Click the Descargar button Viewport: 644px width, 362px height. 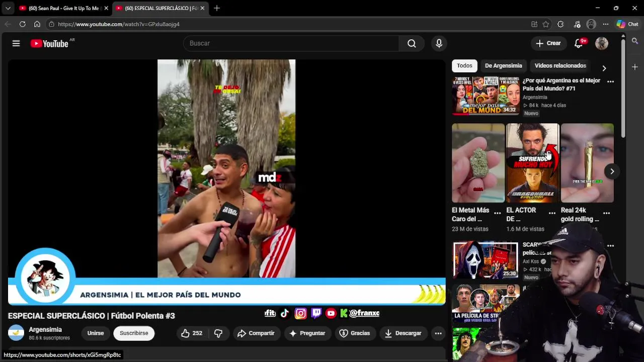(403, 333)
